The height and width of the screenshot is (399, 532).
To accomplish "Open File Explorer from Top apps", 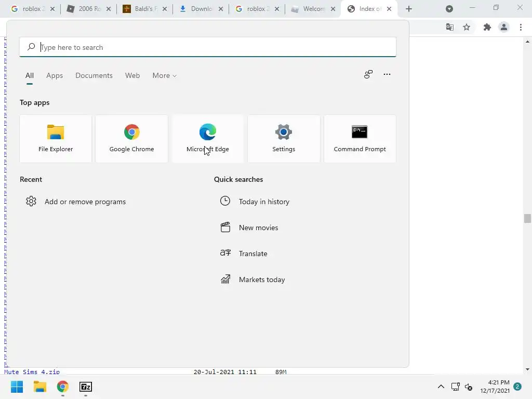I will point(56,139).
